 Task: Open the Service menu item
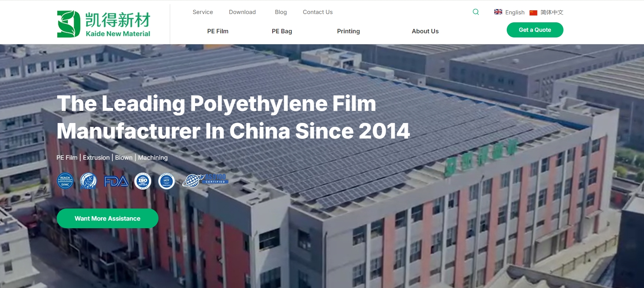tap(203, 12)
